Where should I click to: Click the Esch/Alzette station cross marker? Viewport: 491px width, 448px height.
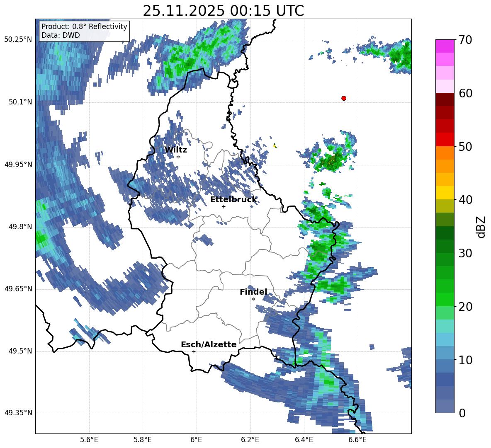click(194, 351)
